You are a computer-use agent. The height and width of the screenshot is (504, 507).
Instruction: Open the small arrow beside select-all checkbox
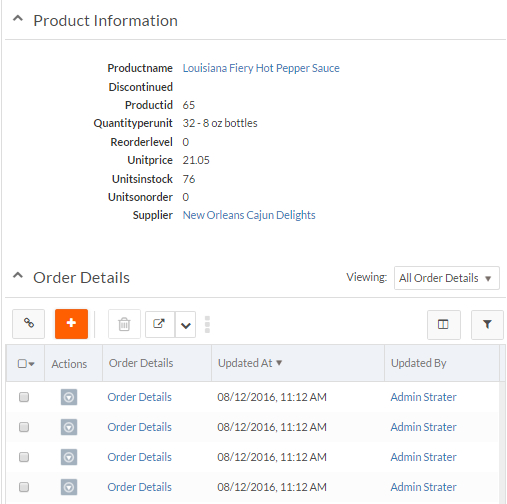[32, 364]
